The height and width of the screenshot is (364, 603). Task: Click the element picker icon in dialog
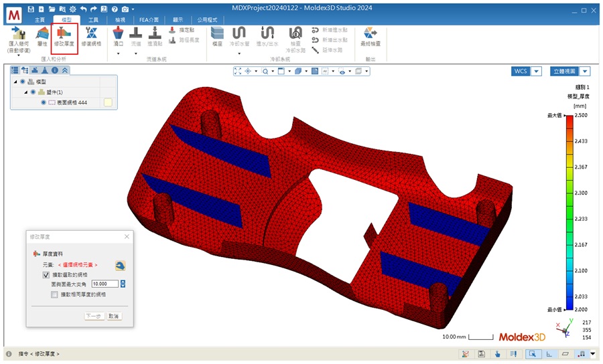121,265
